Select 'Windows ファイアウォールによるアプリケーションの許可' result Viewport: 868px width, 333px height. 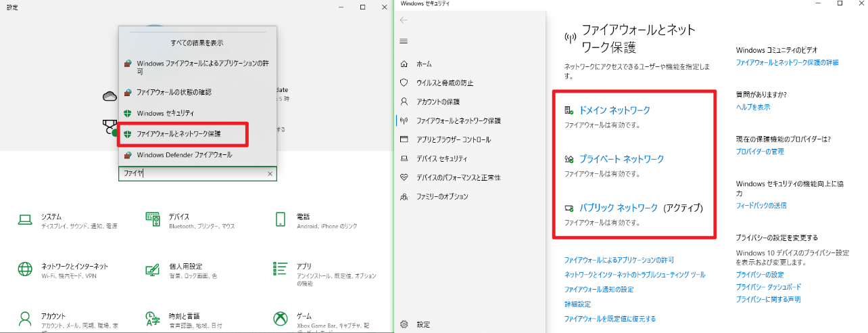[197, 66]
